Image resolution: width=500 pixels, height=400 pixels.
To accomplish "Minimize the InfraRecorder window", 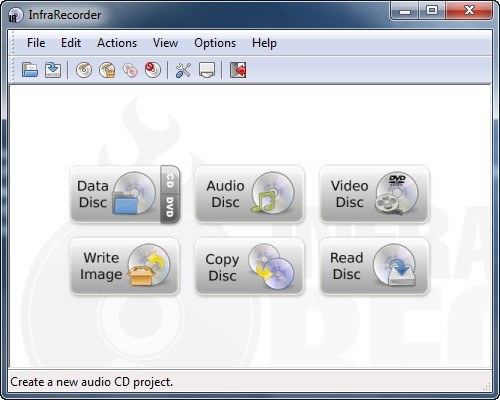I will 405,11.
